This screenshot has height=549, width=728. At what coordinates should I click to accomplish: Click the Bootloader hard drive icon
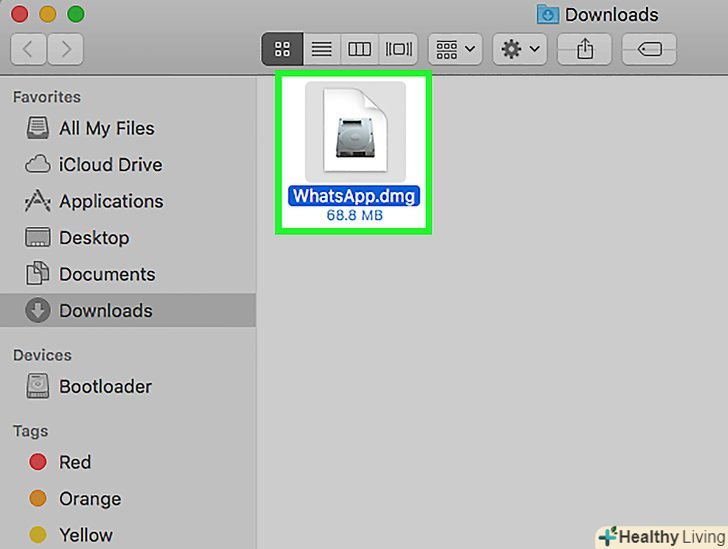point(38,386)
